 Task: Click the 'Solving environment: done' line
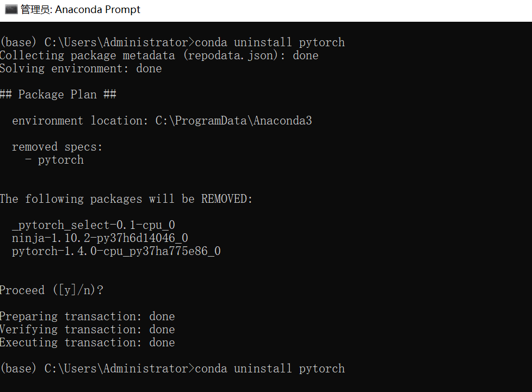point(81,68)
